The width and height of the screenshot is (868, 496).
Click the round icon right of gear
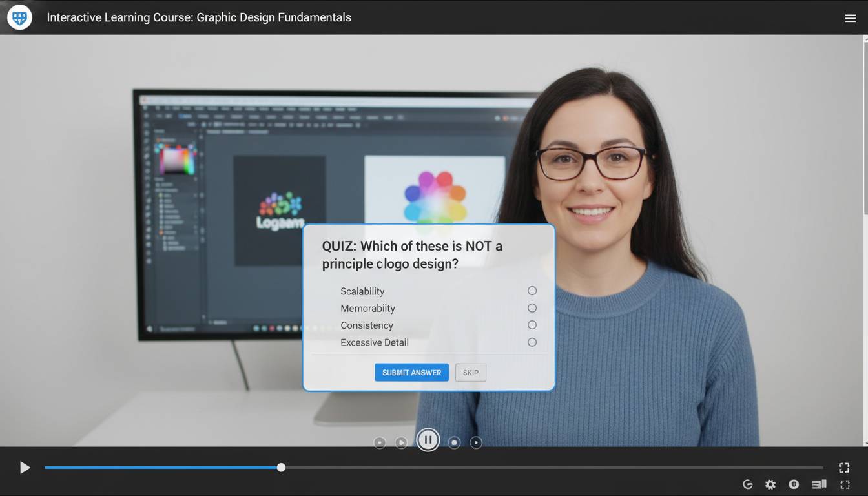pos(794,484)
